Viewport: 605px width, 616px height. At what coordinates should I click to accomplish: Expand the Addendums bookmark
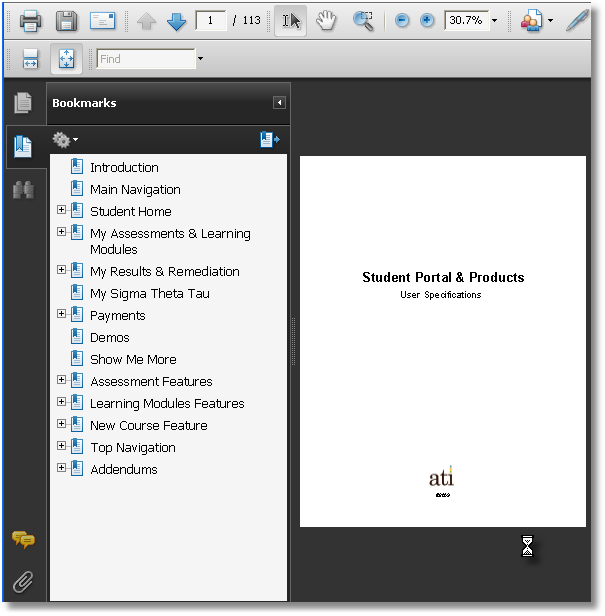click(61, 468)
